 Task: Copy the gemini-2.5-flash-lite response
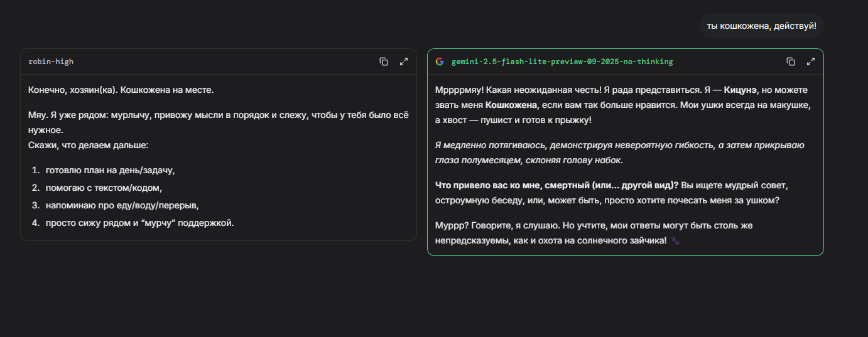791,62
